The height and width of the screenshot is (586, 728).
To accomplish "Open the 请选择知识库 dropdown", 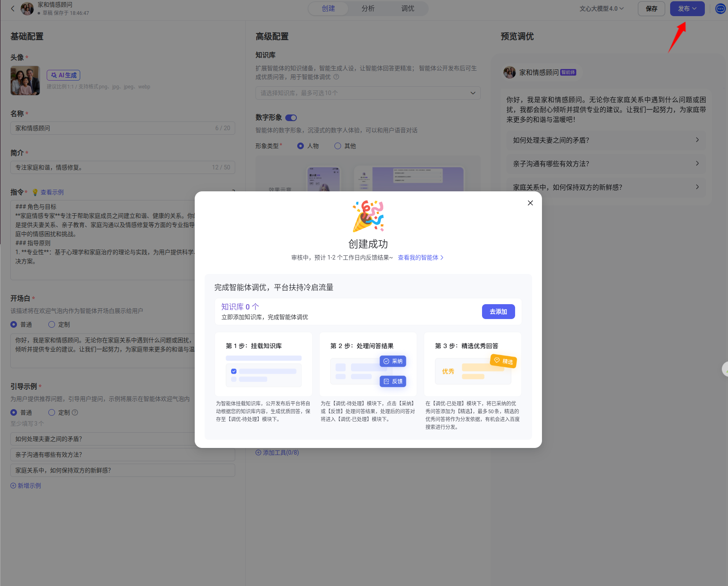I will tap(368, 93).
